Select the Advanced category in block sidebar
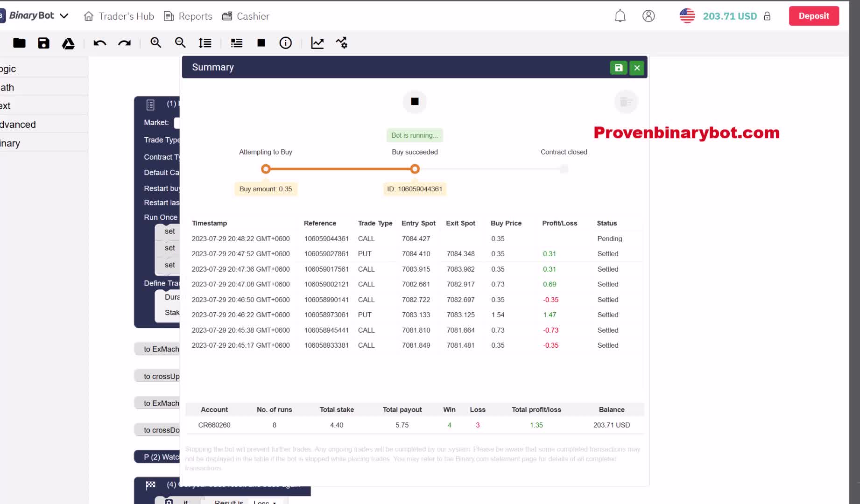 (18, 125)
